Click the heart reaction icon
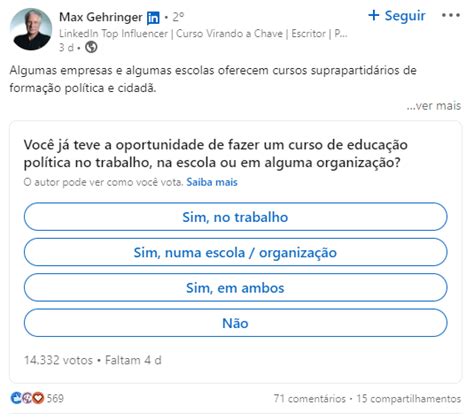This screenshot has height=420, width=474. click(x=38, y=398)
